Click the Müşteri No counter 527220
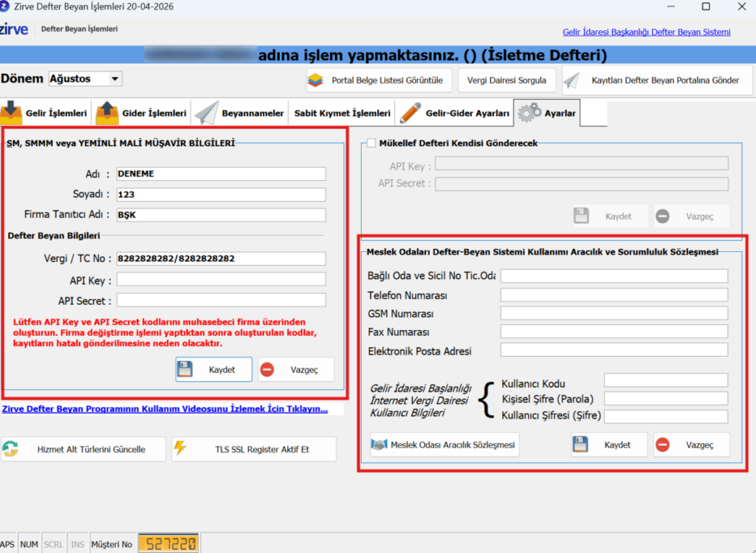Image resolution: width=756 pixels, height=553 pixels. click(169, 544)
